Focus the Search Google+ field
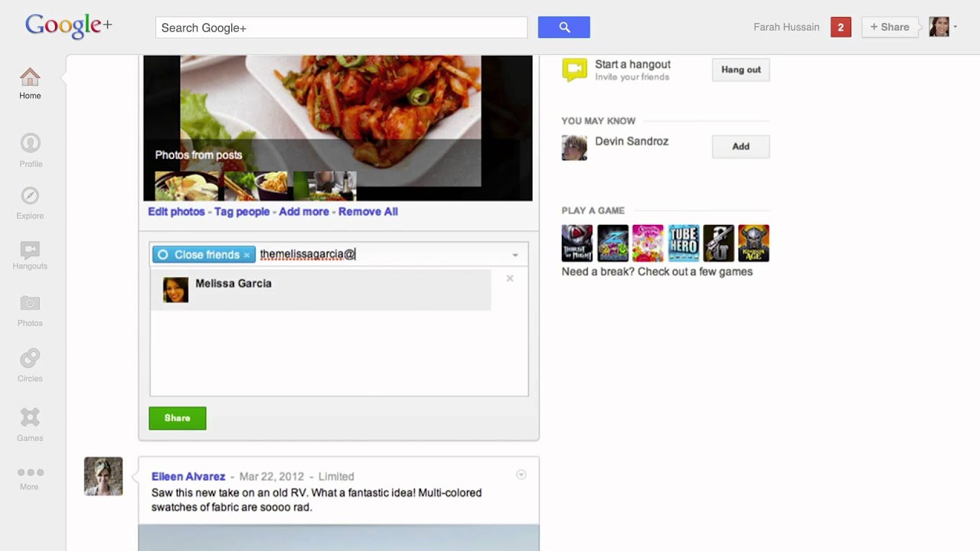The width and height of the screenshot is (980, 551). [341, 28]
